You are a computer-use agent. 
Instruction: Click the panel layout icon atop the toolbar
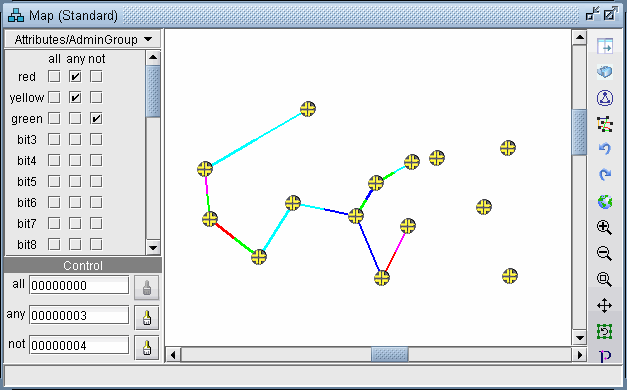pos(605,46)
